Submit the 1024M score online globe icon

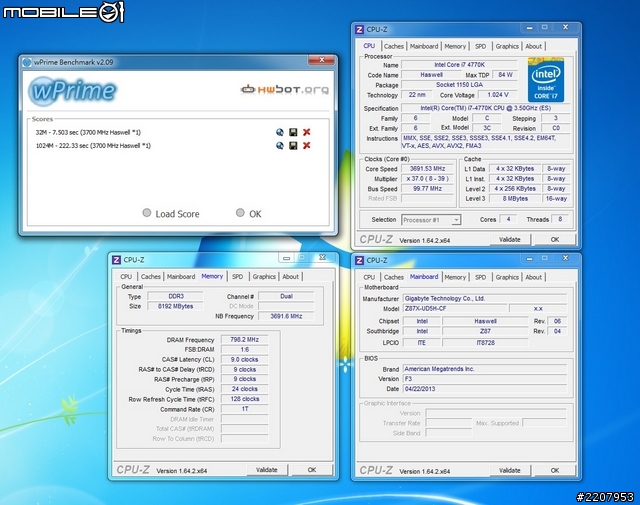pos(280,146)
